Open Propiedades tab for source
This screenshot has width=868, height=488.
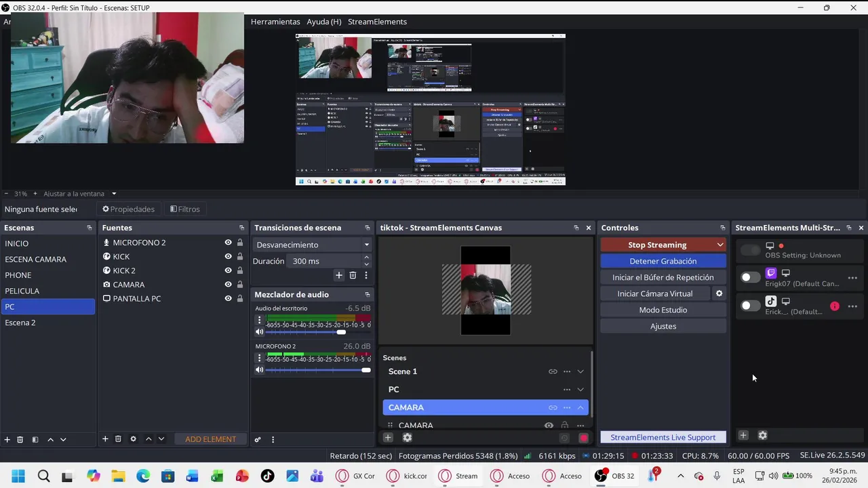point(128,209)
